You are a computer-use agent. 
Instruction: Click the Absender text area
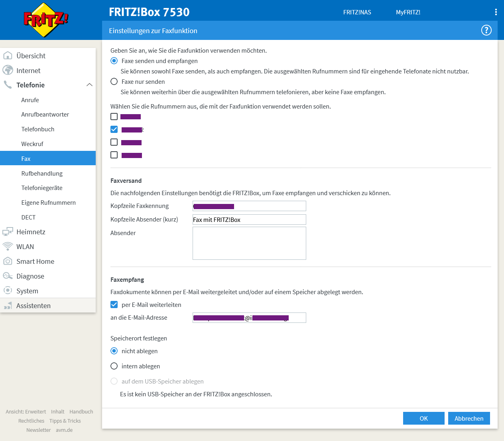pos(249,243)
